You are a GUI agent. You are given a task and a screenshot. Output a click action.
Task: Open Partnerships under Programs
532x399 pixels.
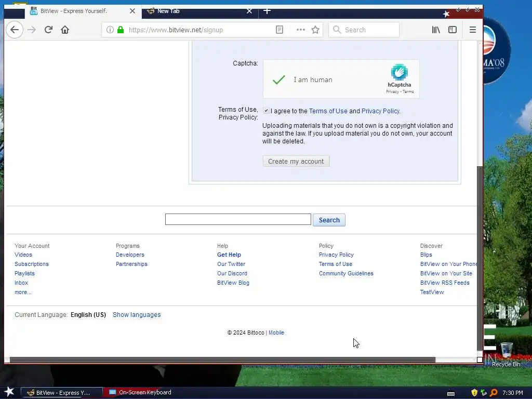(131, 264)
